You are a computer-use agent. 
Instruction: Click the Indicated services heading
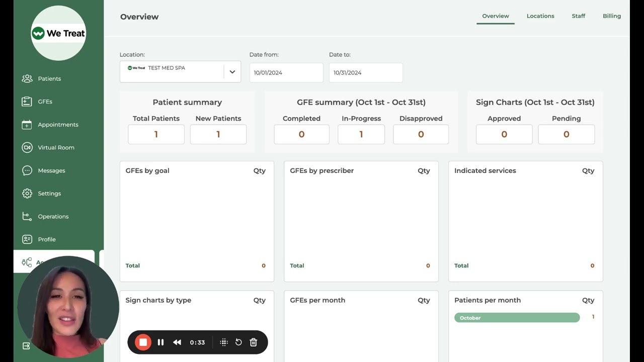click(x=485, y=170)
